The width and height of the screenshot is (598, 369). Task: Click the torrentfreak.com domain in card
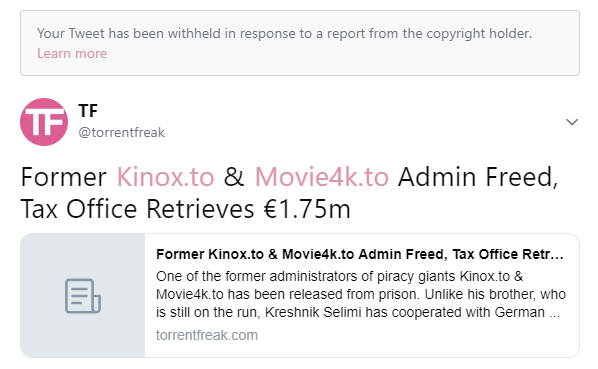tap(207, 335)
